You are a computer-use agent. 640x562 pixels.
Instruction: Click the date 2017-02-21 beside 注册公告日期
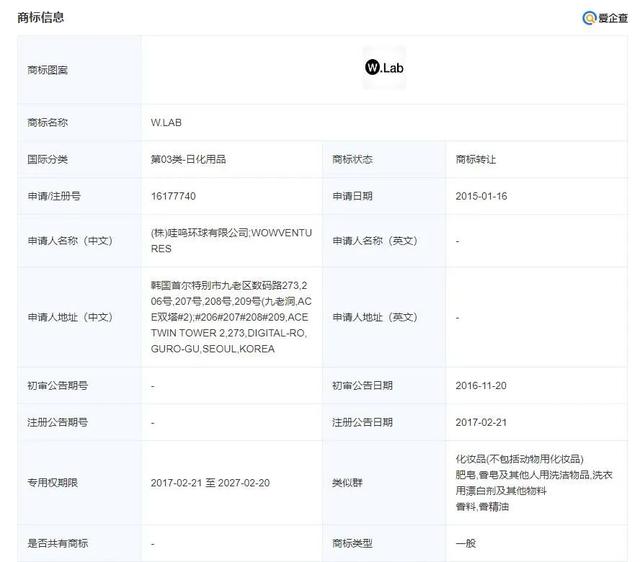[x=481, y=422]
